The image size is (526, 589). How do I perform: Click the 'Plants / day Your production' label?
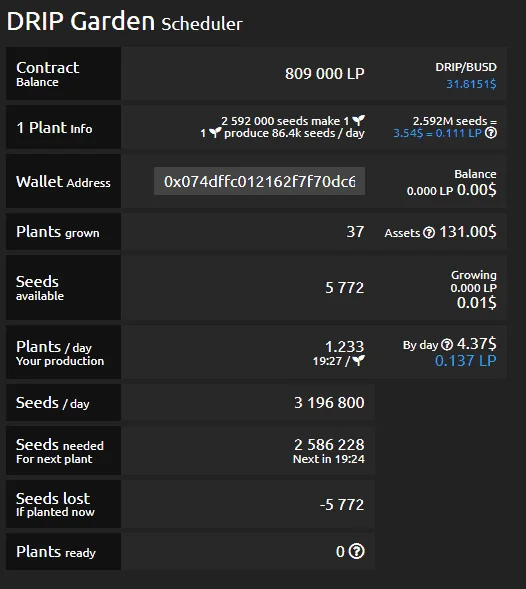coord(60,353)
